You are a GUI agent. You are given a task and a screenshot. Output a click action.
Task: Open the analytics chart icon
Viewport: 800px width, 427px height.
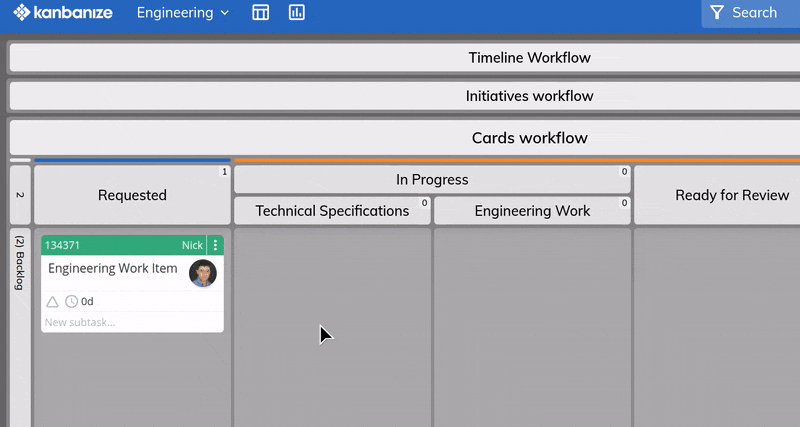296,12
